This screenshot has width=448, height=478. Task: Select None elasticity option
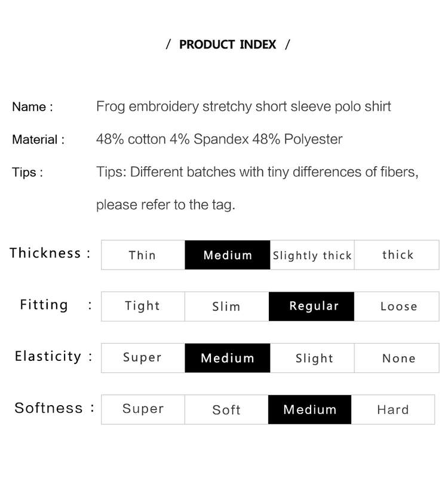click(397, 358)
